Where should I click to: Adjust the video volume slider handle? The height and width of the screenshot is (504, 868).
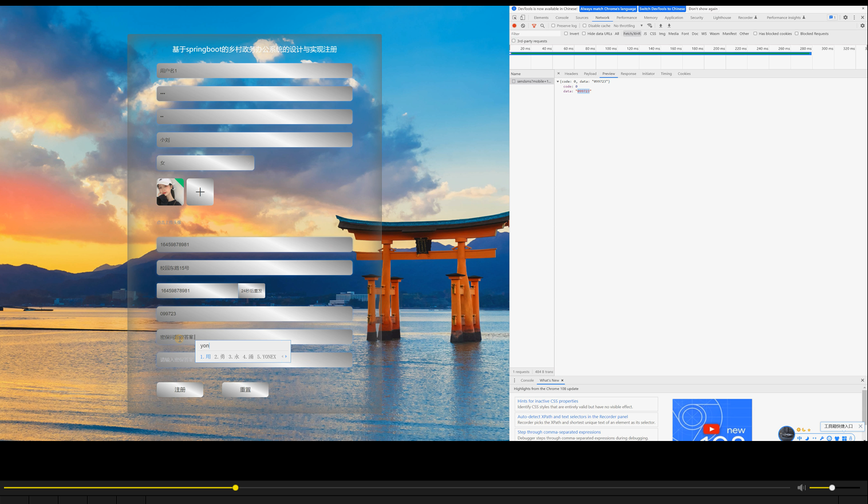pos(832,487)
